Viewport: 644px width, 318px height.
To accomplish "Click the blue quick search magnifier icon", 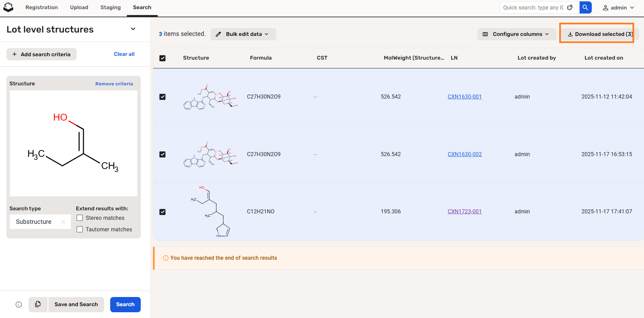I will [585, 7].
